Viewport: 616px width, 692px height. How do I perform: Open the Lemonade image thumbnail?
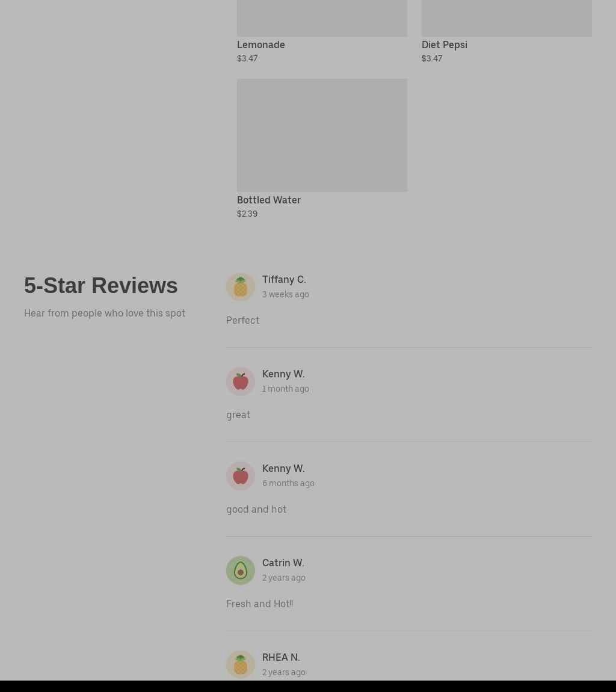[x=322, y=18]
